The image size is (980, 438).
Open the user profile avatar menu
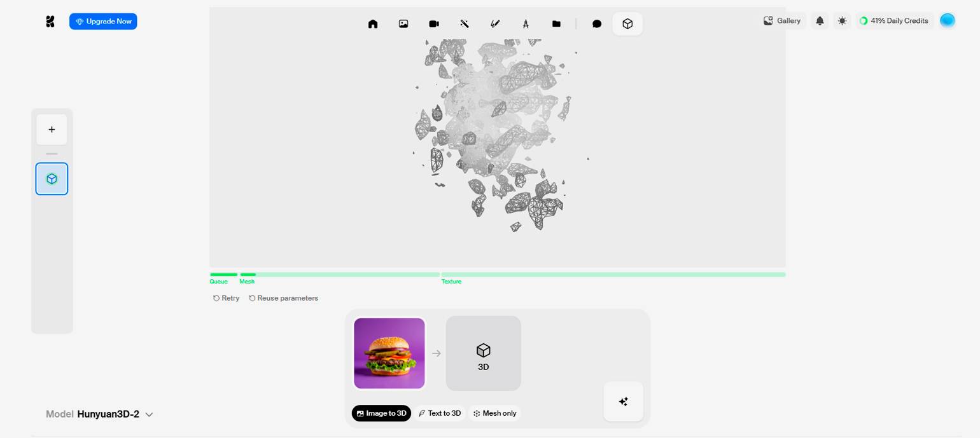point(948,20)
